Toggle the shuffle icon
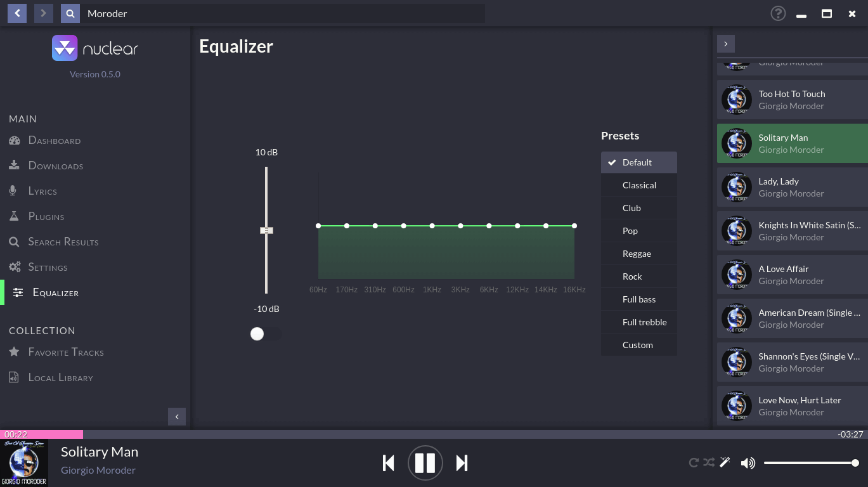The width and height of the screenshot is (868, 487). click(709, 463)
